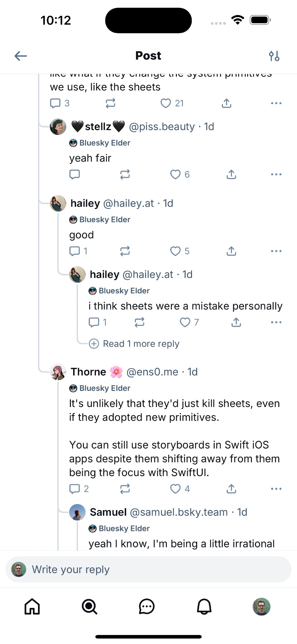The image size is (297, 644).
Task: Reply to hailey's "good" comment
Action: [75, 251]
